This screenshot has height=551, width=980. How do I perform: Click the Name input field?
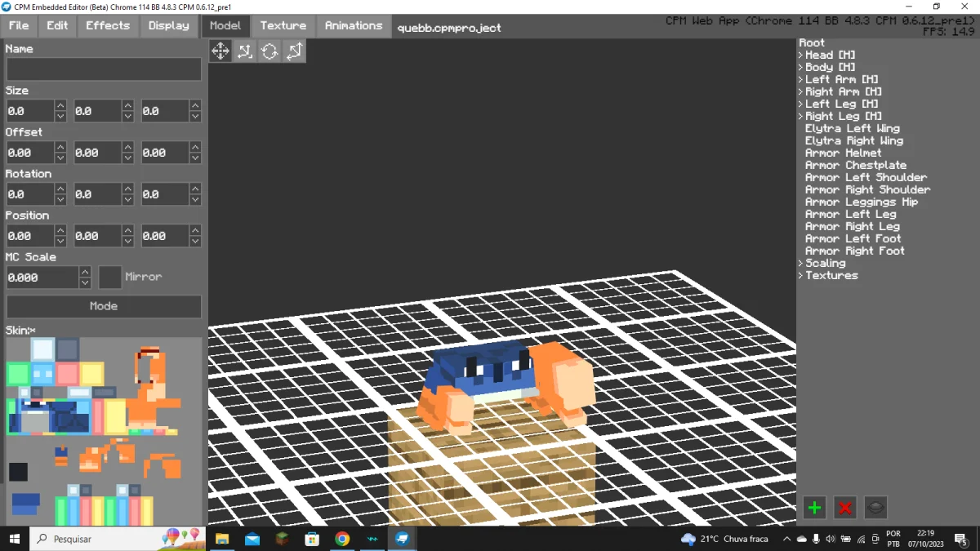(x=104, y=69)
